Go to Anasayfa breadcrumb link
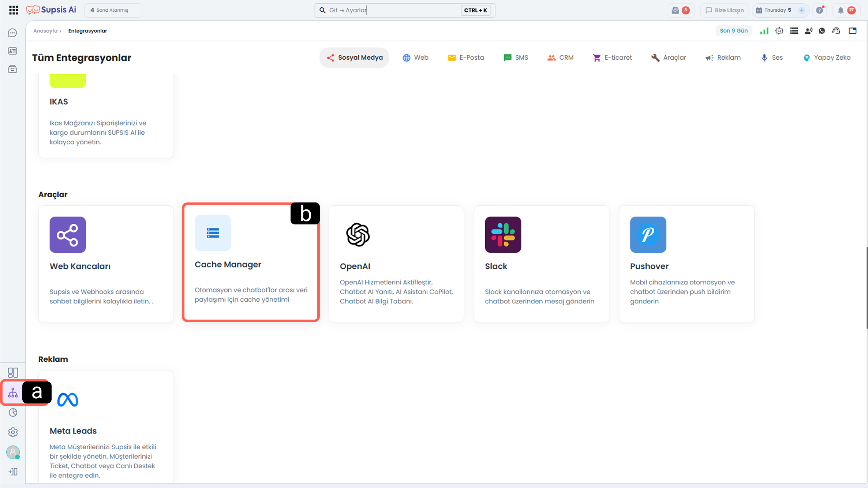Screen dimensions: 868x488 (45, 31)
